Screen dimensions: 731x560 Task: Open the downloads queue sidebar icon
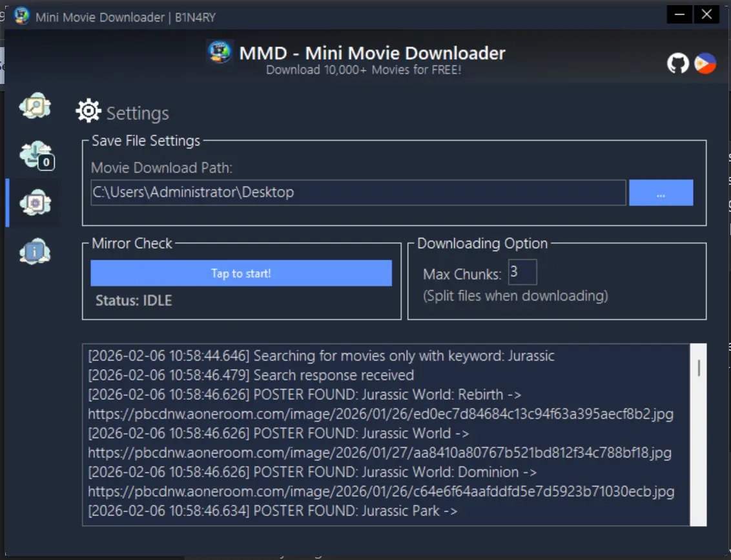[x=36, y=155]
